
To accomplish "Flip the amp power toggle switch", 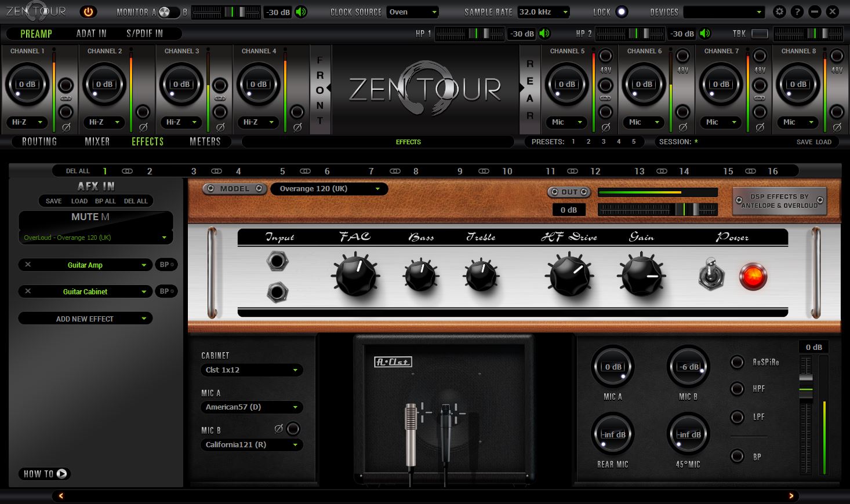I will pos(711,274).
